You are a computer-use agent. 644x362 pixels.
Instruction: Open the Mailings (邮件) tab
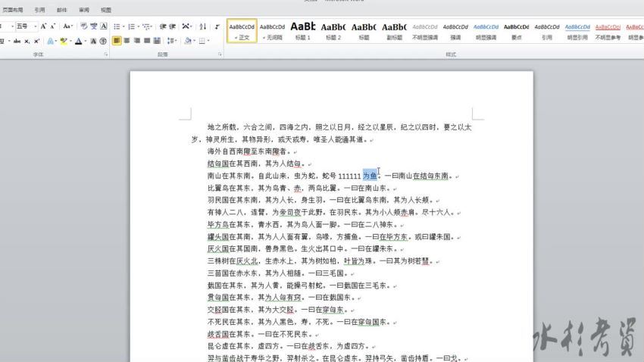click(x=62, y=10)
